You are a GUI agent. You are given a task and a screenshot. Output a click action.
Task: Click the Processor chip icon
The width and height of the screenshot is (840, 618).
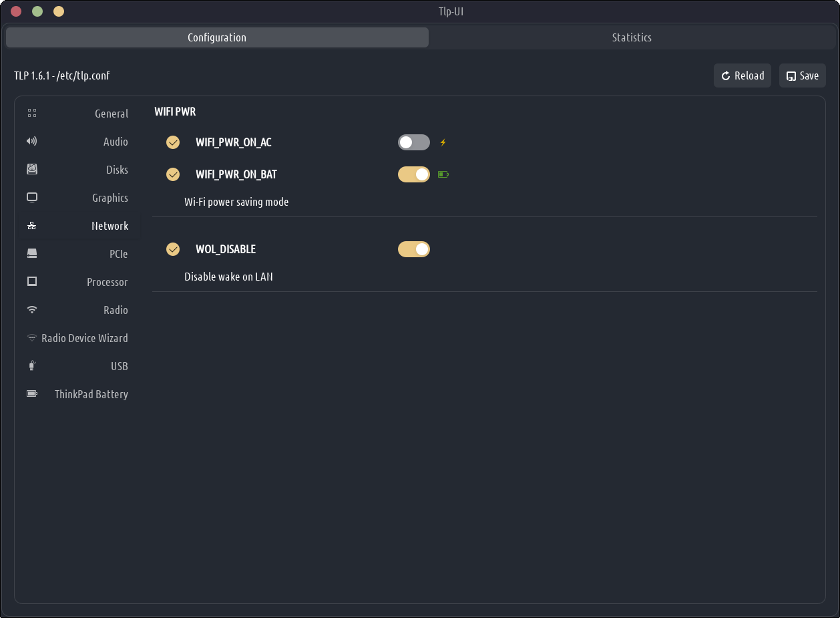point(32,282)
